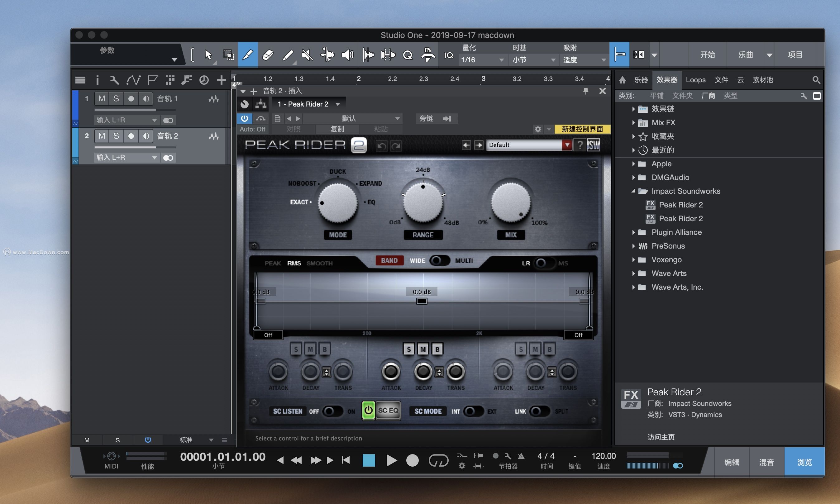Close the plugin insert panel

coord(603,91)
